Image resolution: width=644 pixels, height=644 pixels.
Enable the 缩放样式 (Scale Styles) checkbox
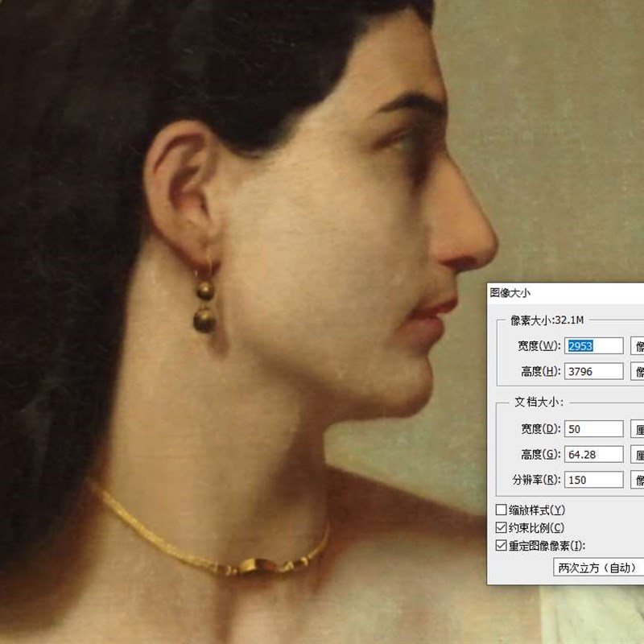(x=501, y=510)
